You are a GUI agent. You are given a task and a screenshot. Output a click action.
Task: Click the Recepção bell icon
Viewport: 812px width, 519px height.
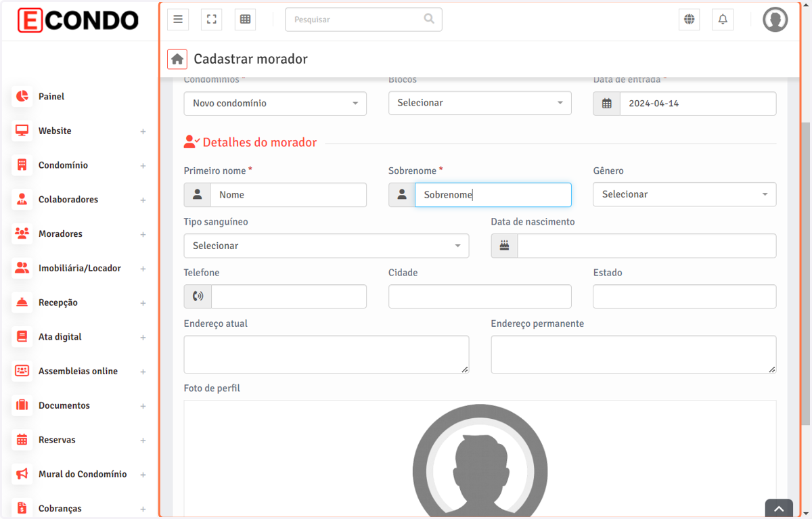(22, 302)
